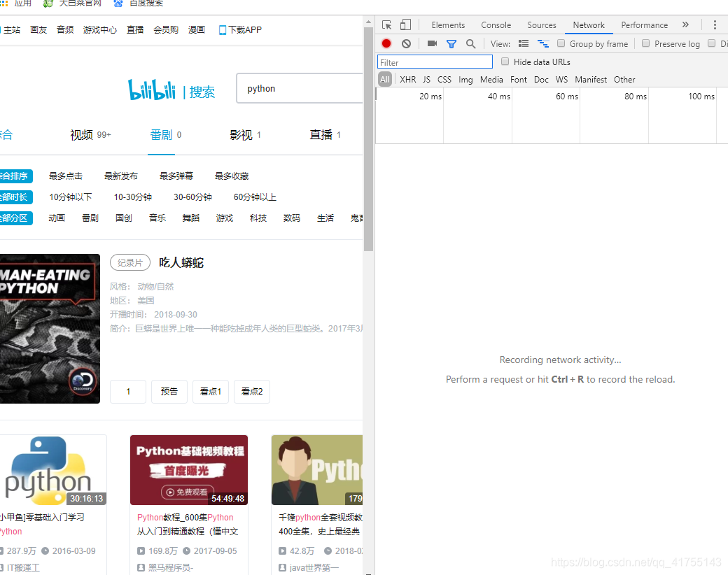Open 游戏中心 in top navigation
The image size is (728, 575).
coord(100,29)
